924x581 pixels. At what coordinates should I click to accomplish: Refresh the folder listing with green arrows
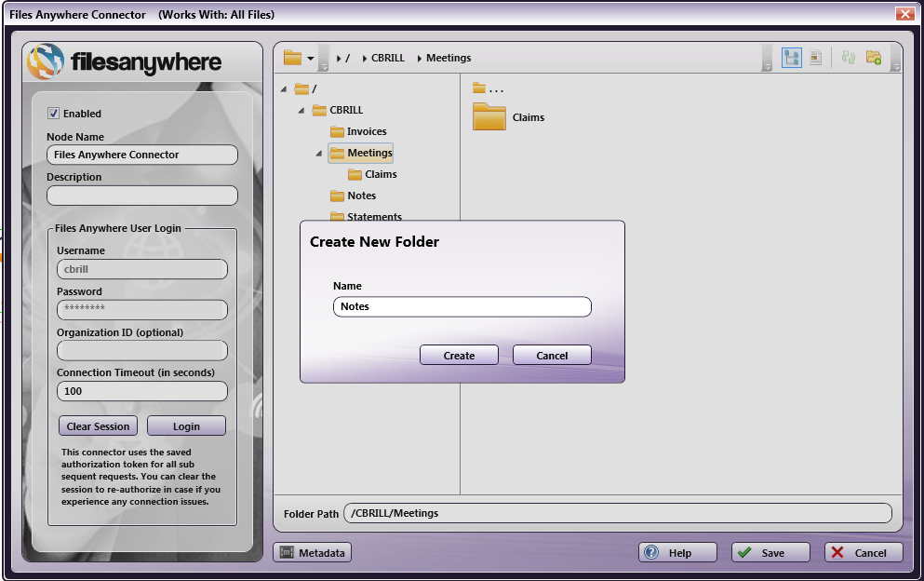coord(848,58)
